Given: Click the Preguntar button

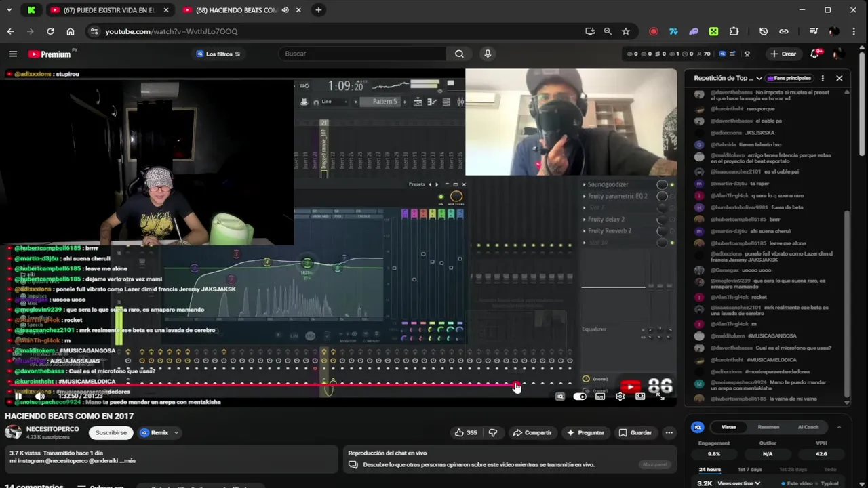Looking at the screenshot, I should point(585,432).
